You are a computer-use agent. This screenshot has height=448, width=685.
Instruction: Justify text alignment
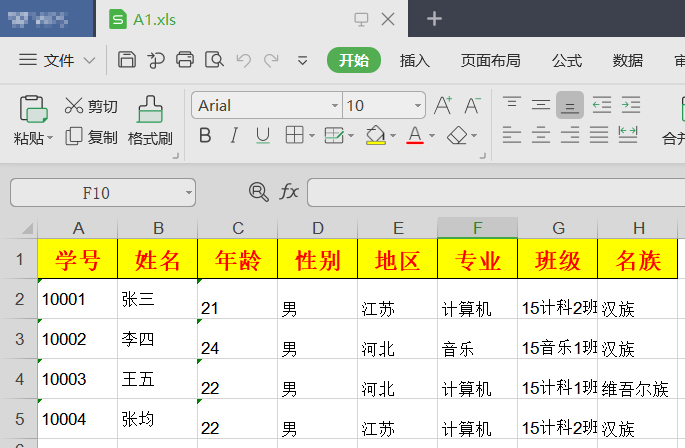599,135
